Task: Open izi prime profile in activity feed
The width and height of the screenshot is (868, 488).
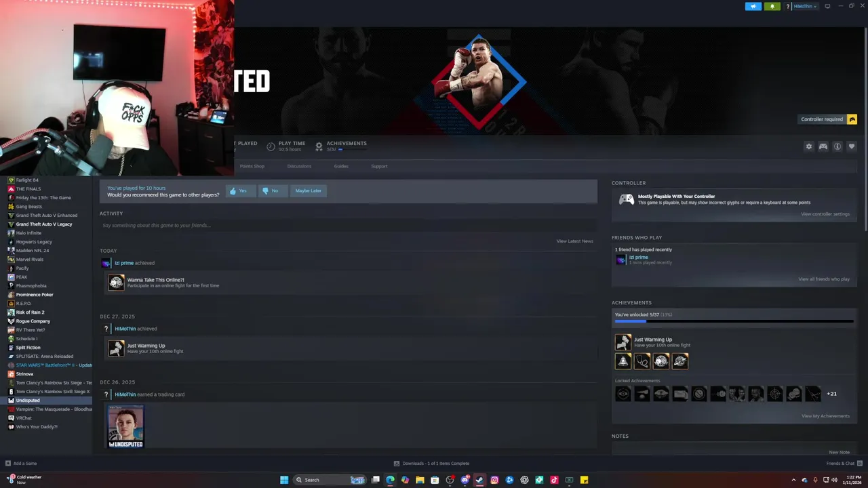Action: (x=124, y=263)
